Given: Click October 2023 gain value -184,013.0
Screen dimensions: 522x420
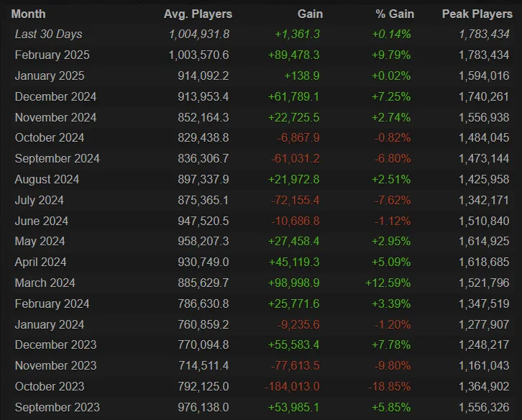Looking at the screenshot, I should coord(292,386).
